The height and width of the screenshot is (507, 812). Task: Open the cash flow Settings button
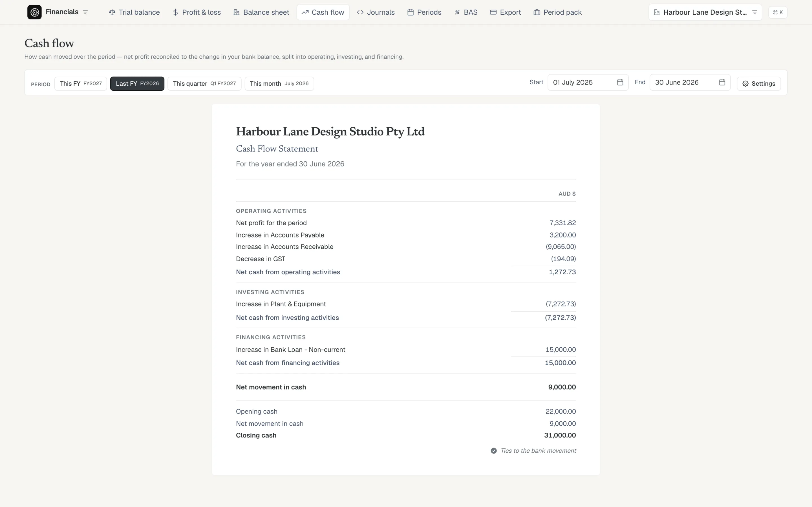point(759,83)
